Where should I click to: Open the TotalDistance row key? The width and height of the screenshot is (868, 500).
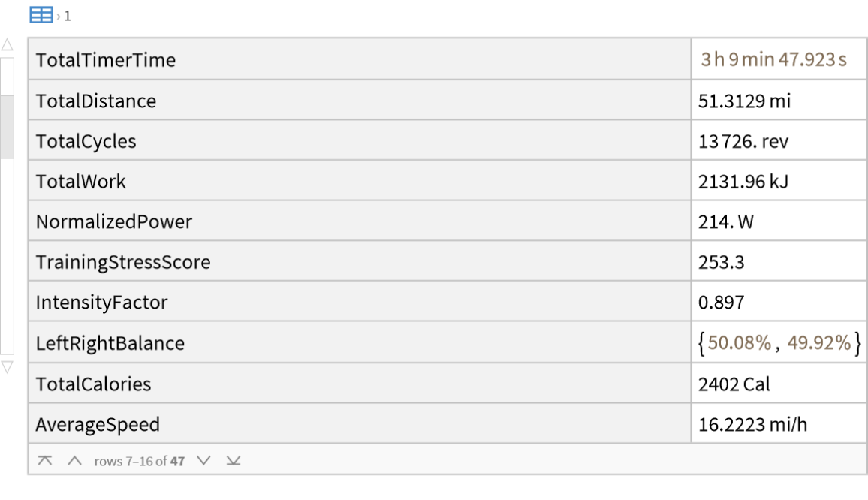(x=96, y=101)
